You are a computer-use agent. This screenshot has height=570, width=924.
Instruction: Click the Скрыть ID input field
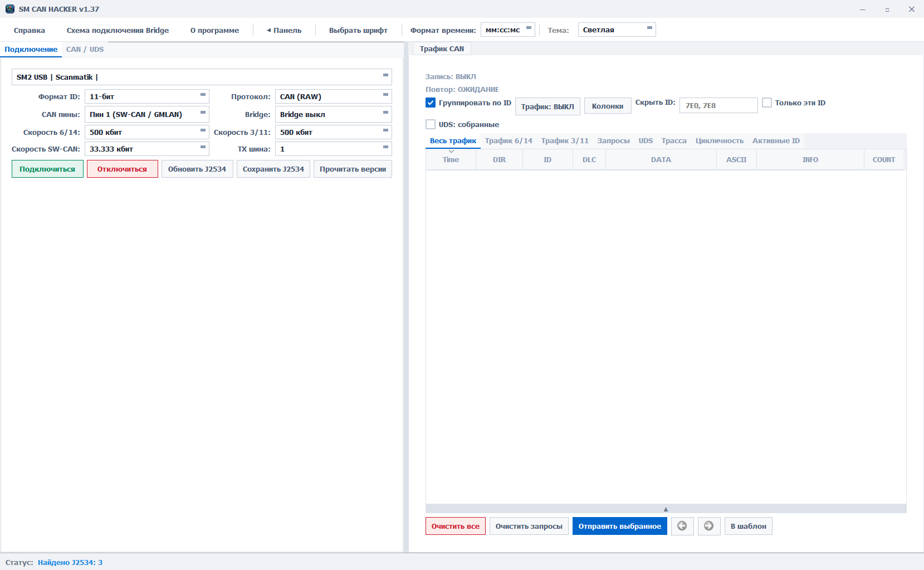(718, 105)
